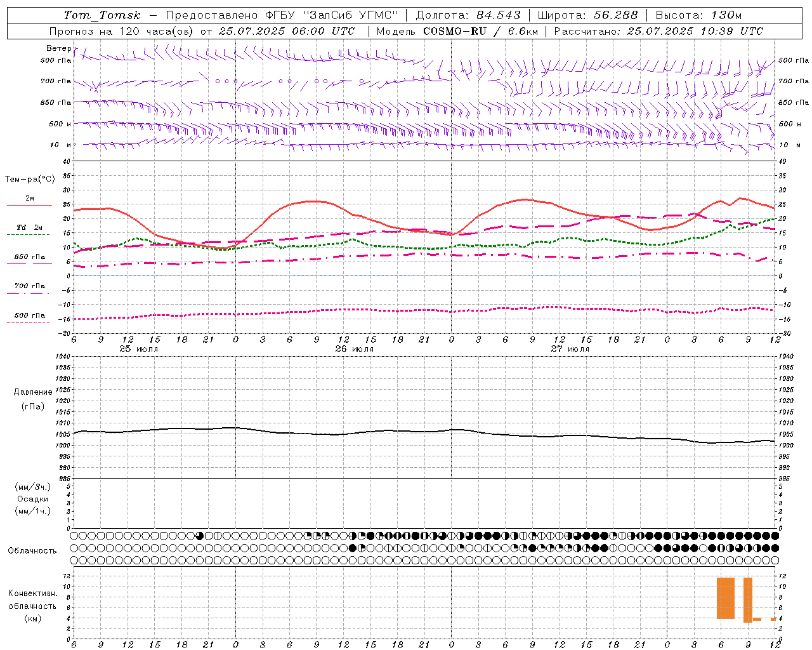Click the "Облачность" cloud cover label
Image resolution: width=812 pixels, height=650 pixels.
(x=32, y=551)
